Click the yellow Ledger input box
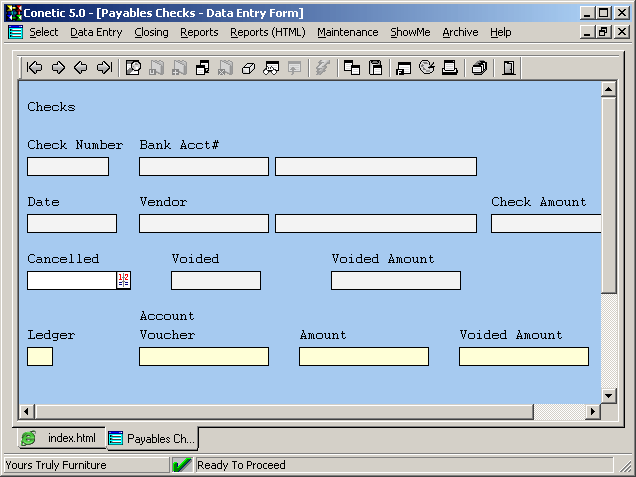 tap(40, 356)
